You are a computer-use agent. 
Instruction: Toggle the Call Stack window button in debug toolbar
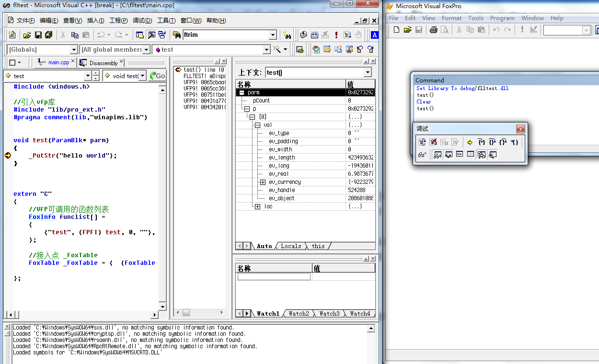point(481,154)
